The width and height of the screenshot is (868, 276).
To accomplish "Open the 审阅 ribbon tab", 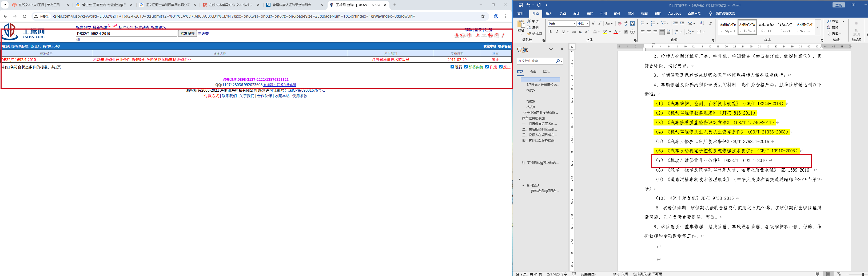I will [x=631, y=14].
